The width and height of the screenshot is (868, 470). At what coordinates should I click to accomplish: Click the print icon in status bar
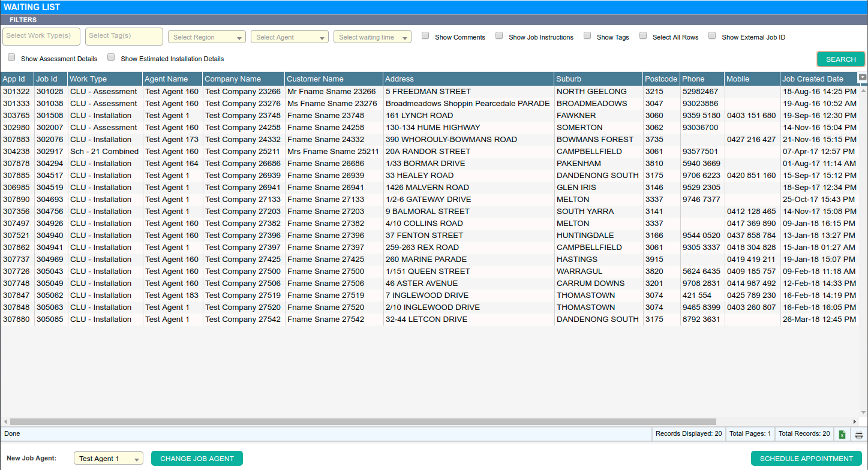[859, 434]
